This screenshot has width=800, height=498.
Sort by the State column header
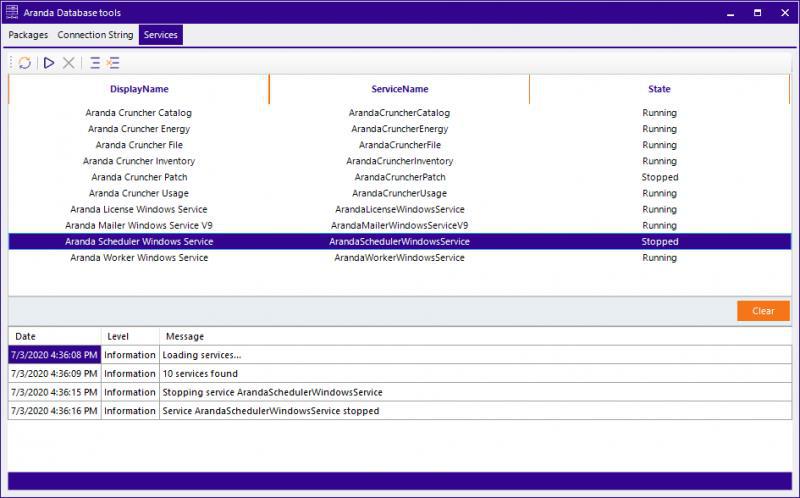pos(659,89)
